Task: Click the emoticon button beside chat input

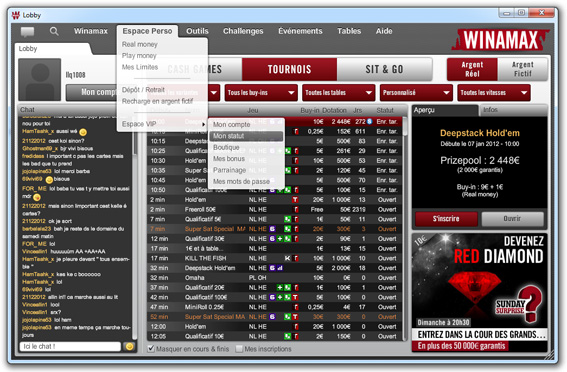Action: pos(129,346)
